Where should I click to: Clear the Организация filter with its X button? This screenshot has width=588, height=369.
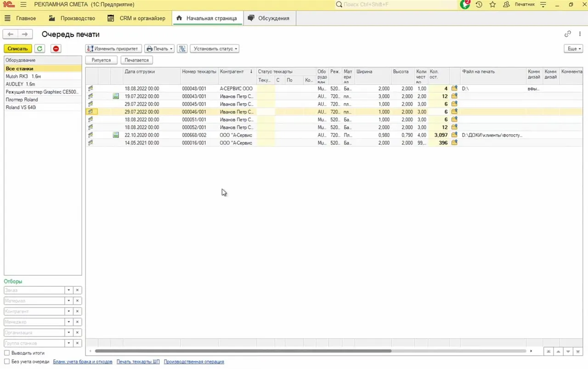tap(78, 332)
